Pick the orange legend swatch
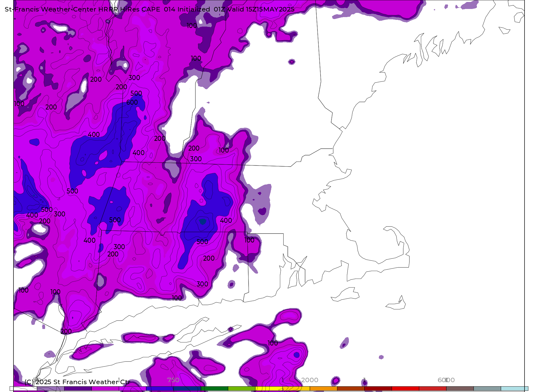The image size is (538, 392). (323, 389)
